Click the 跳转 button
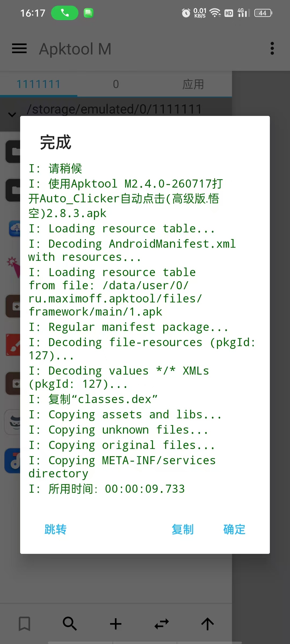The height and width of the screenshot is (644, 290). click(56, 529)
